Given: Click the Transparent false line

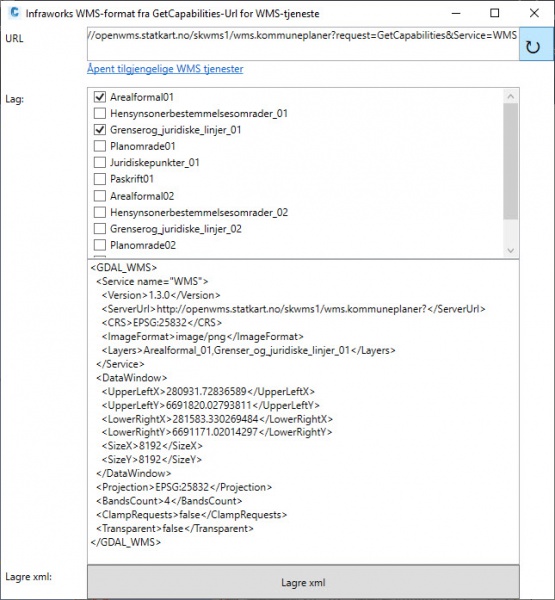Looking at the screenshot, I should click(x=175, y=529).
